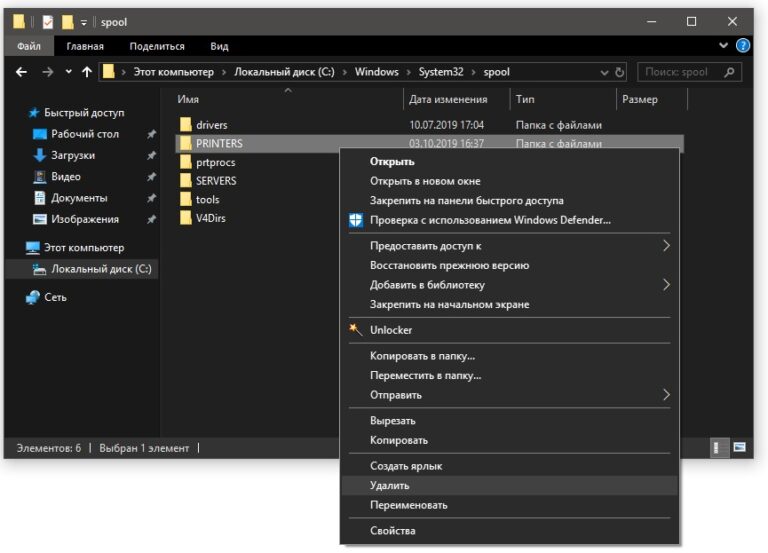
Task: Go up one folder level
Action: pos(87,72)
